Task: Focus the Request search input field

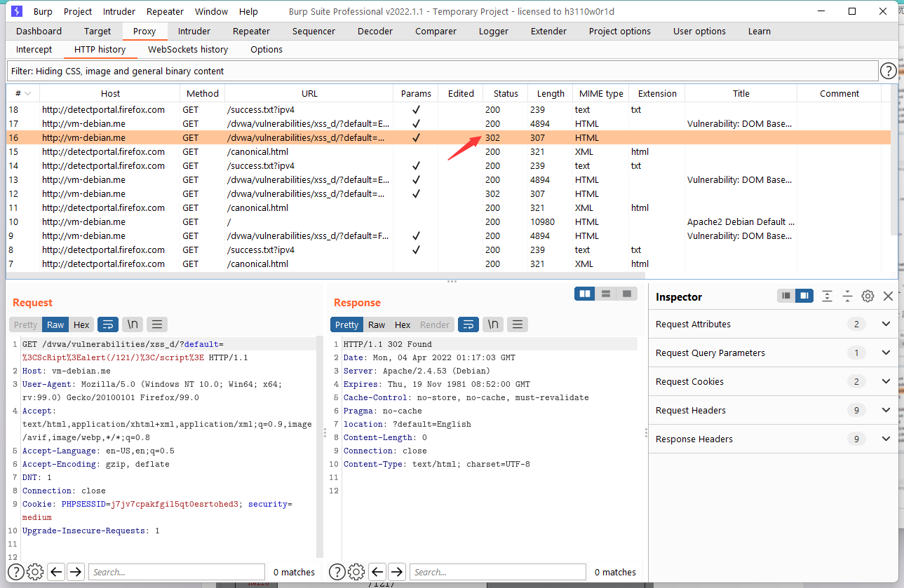Action: click(177, 572)
